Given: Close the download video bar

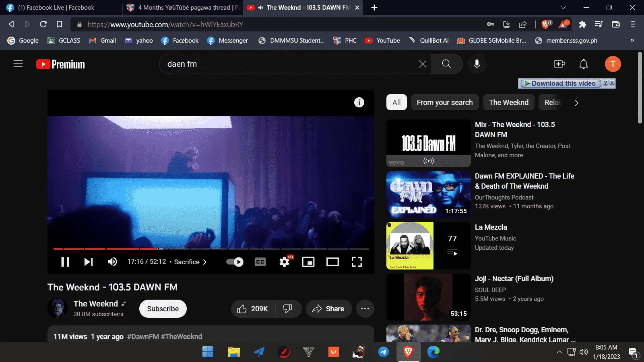Looking at the screenshot, I should [x=612, y=83].
